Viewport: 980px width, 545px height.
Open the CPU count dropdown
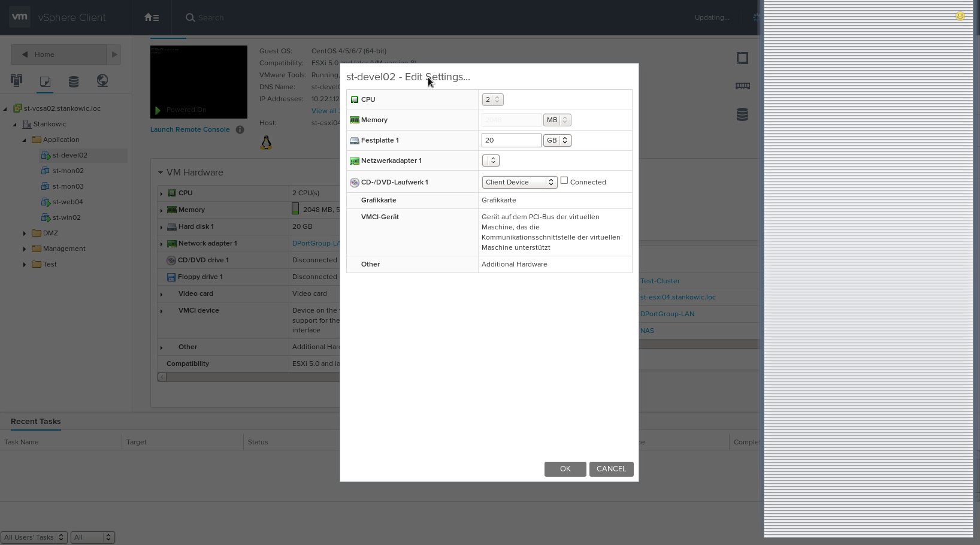492,99
